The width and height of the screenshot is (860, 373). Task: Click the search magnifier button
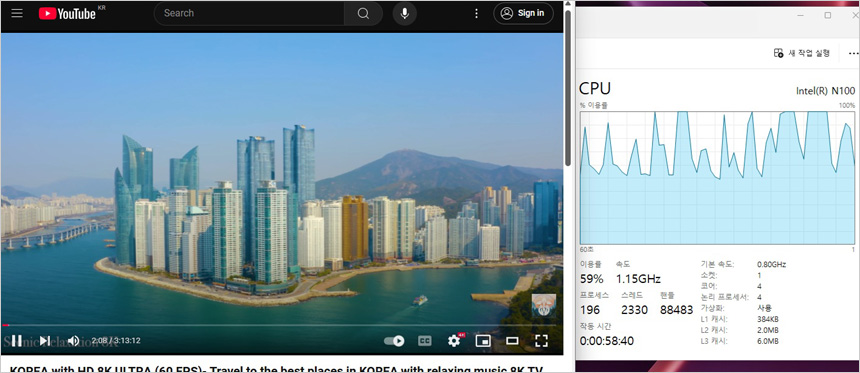point(363,13)
